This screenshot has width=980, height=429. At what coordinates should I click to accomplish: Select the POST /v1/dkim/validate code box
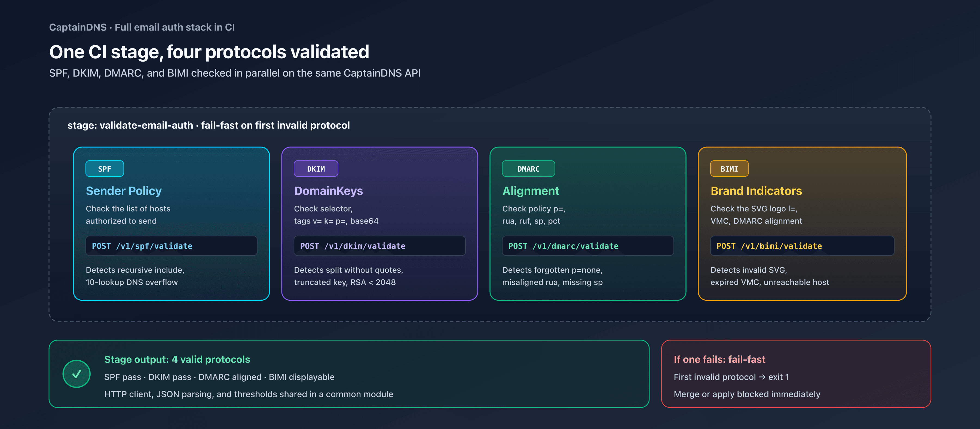click(x=379, y=246)
